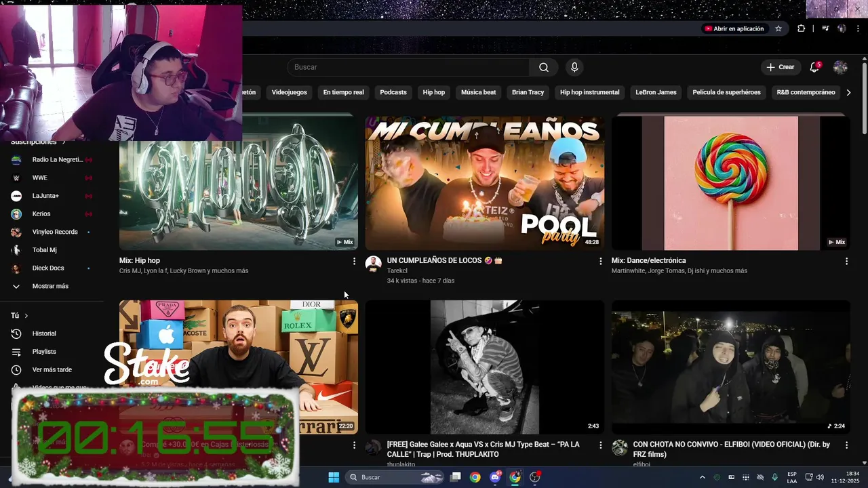The height and width of the screenshot is (488, 868).
Task: Open the Mix: Hip hop thumbnail
Action: 239,183
